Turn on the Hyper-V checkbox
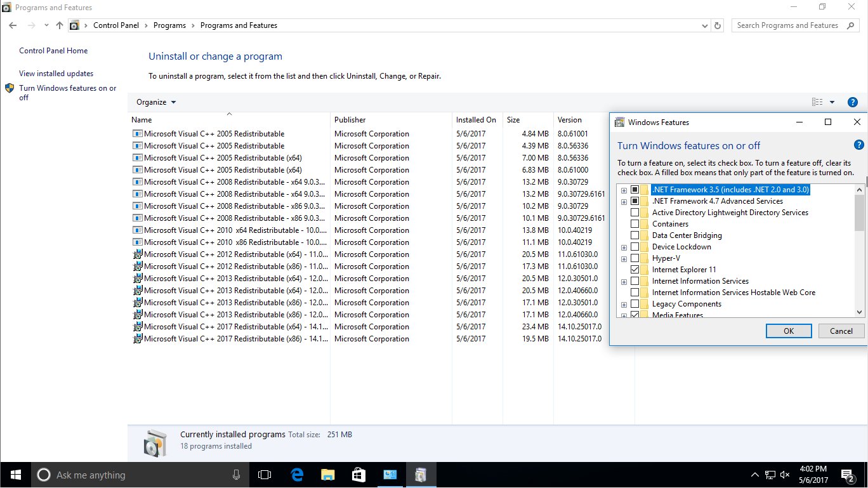The image size is (868, 488). coord(635,258)
